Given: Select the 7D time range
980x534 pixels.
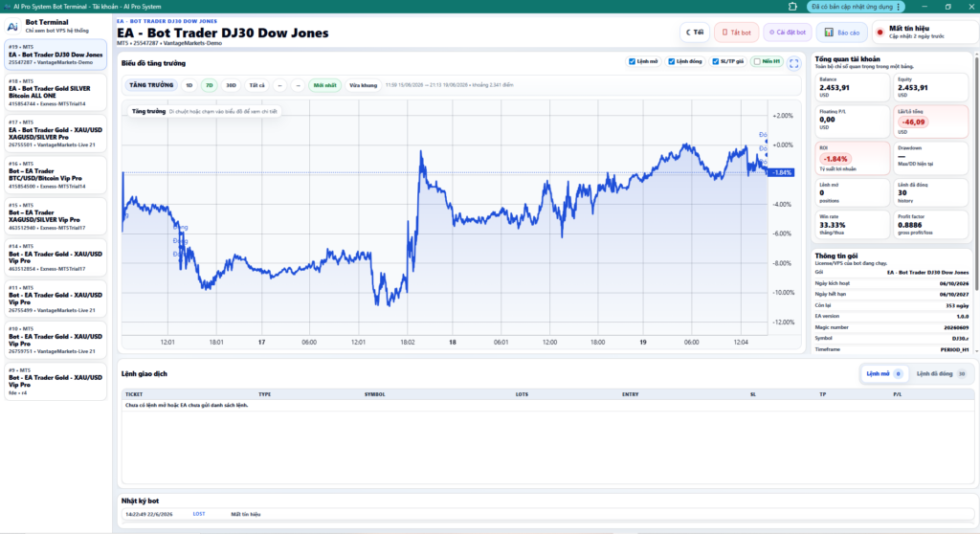Looking at the screenshot, I should pos(210,85).
